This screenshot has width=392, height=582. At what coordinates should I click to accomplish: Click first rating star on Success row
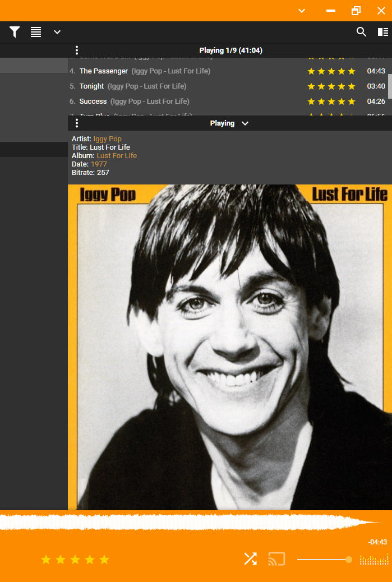pyautogui.click(x=311, y=101)
